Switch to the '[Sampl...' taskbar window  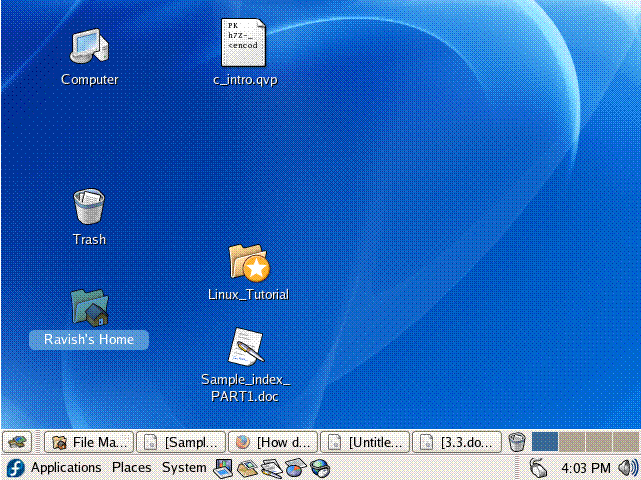click(x=181, y=441)
